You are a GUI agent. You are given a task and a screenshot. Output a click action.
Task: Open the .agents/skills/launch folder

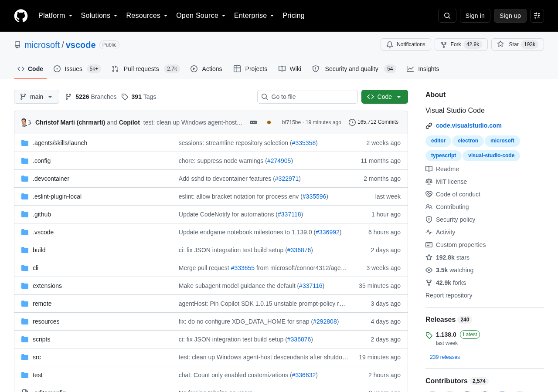pyautogui.click(x=60, y=143)
